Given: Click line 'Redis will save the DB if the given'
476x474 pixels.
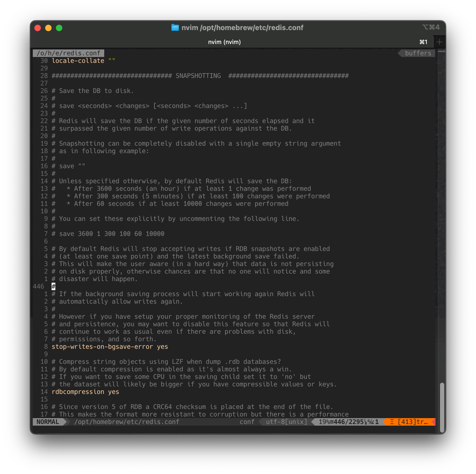Looking at the screenshot, I should point(183,121).
